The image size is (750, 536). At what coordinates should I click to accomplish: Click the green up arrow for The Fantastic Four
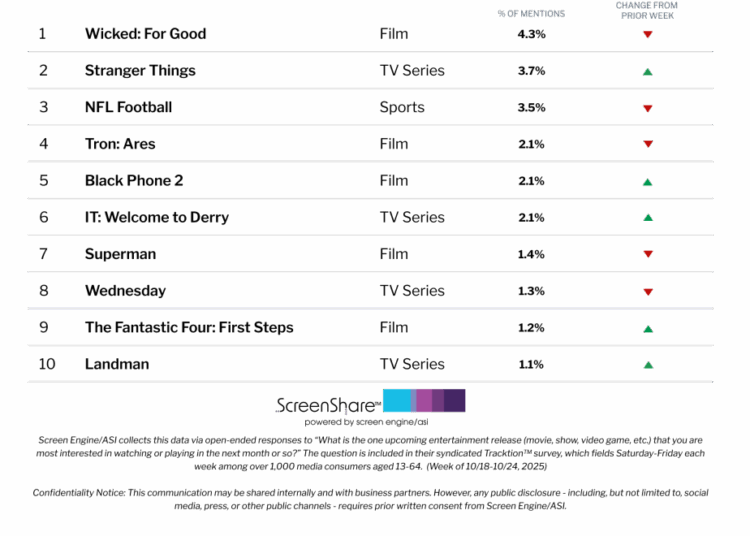tap(648, 328)
